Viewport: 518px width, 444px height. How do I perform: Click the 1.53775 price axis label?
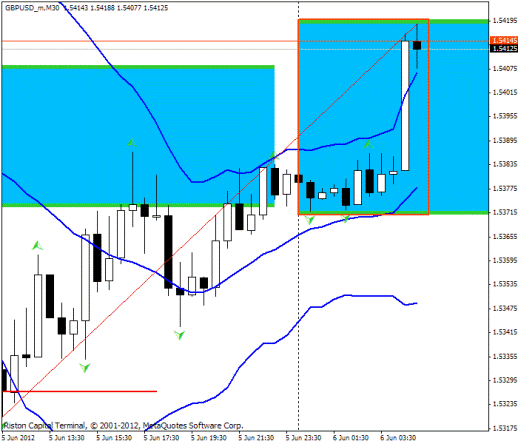[x=505, y=189]
